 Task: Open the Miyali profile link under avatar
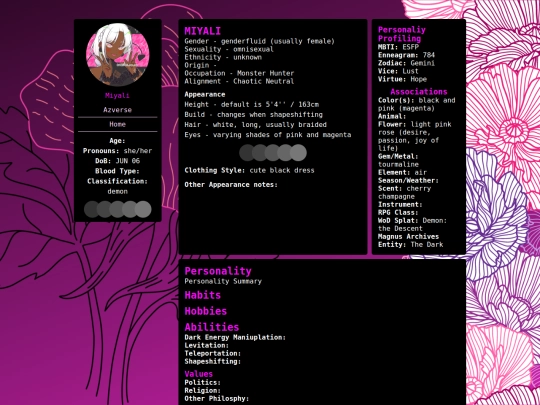[117, 96]
